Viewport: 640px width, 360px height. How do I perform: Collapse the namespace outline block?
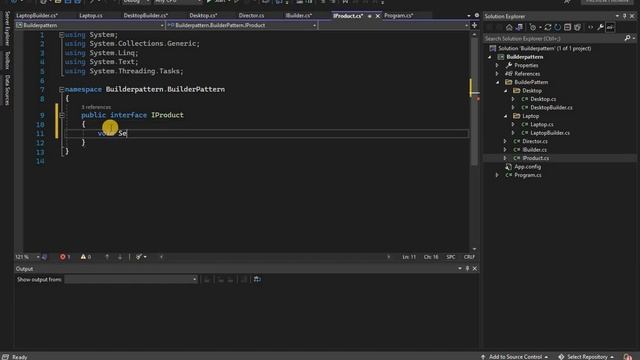coord(61,89)
